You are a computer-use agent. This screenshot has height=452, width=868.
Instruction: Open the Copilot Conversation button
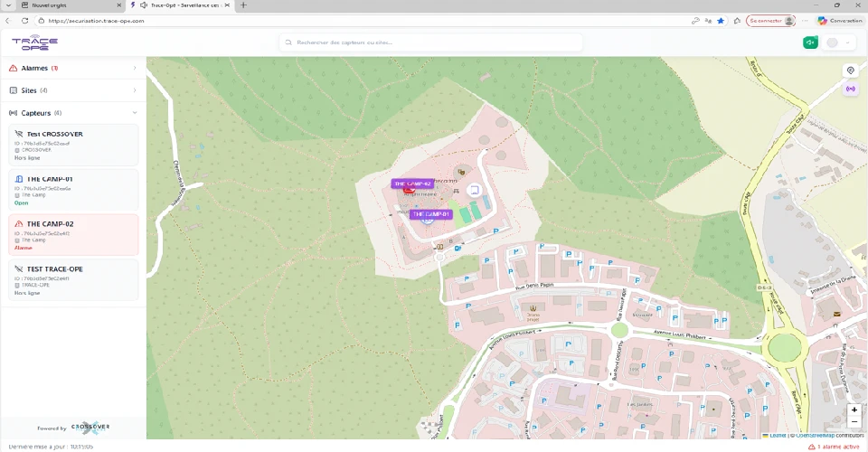coord(840,21)
